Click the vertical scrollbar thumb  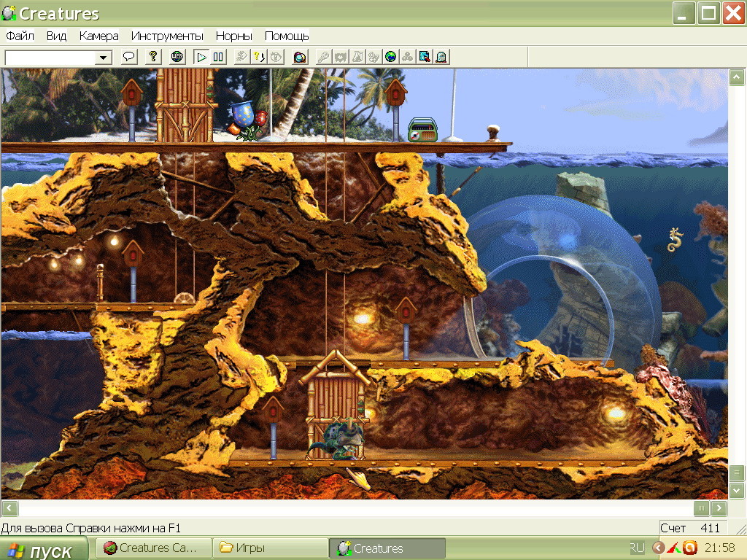737,472
